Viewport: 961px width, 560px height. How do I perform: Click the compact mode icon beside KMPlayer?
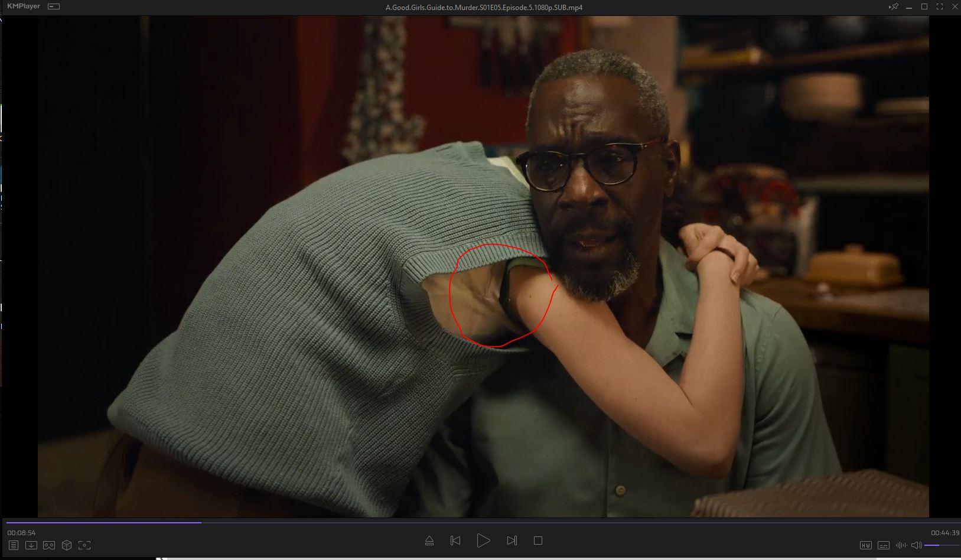point(54,7)
